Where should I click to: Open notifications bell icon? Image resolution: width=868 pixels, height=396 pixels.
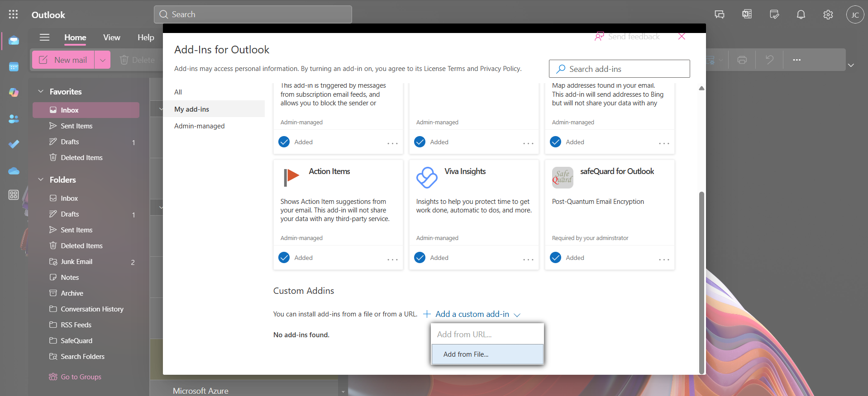(801, 14)
